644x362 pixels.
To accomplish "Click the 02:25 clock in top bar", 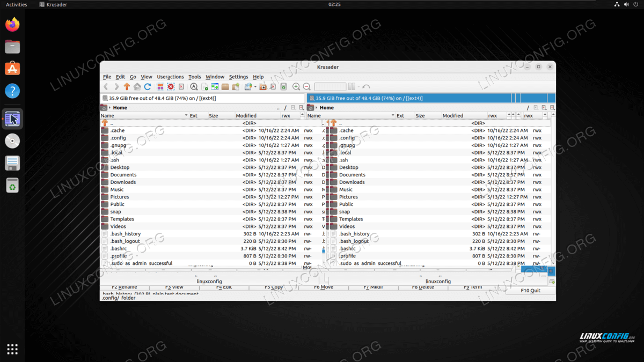I will point(334,4).
